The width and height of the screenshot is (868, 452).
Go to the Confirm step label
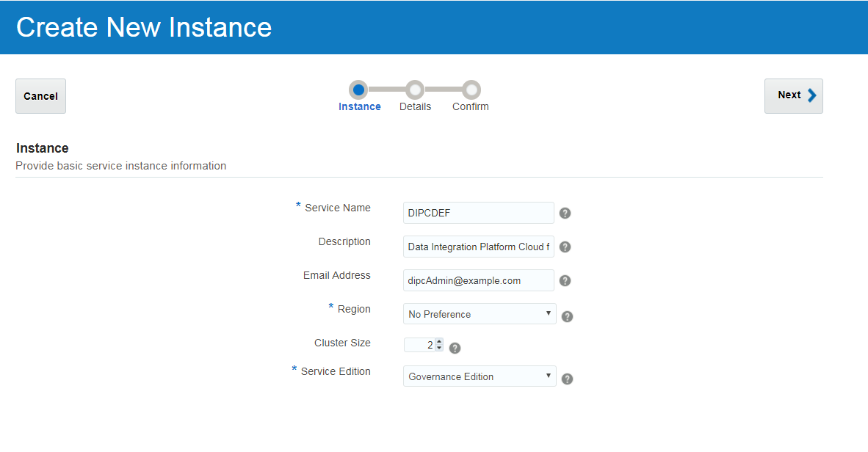point(470,106)
